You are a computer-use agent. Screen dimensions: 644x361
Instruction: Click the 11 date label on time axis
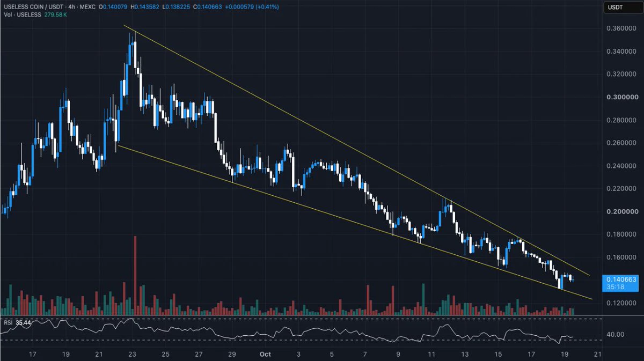(x=432, y=354)
